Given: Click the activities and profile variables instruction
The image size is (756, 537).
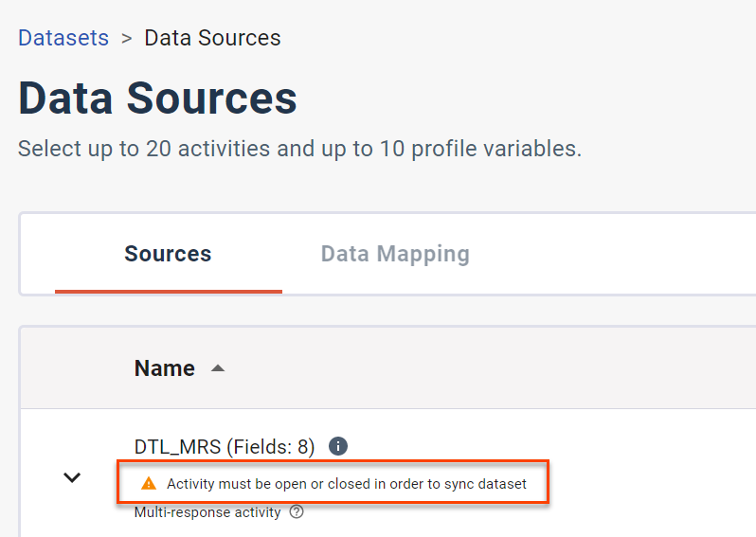Looking at the screenshot, I should [300, 149].
